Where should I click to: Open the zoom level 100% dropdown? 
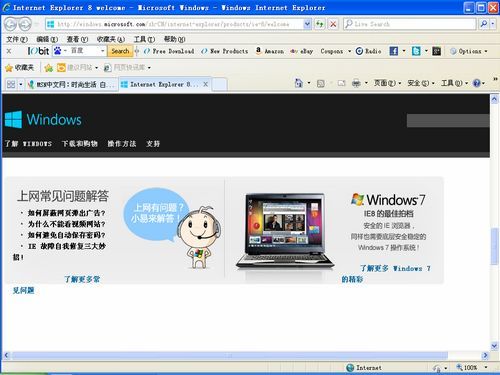click(x=486, y=367)
